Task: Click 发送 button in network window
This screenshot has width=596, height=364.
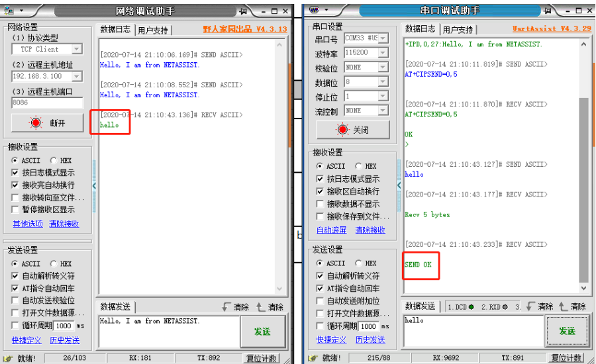Action: coord(263,332)
